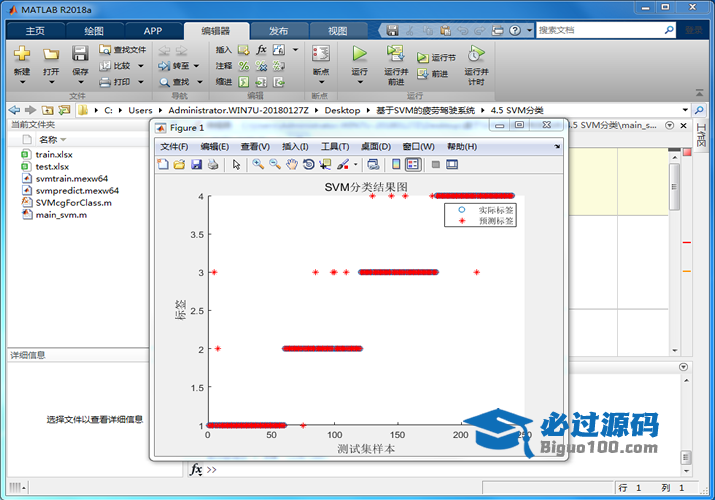Image resolution: width=715 pixels, height=500 pixels.
Task: Click the browse for folder icon in address bar
Action: 64,110
